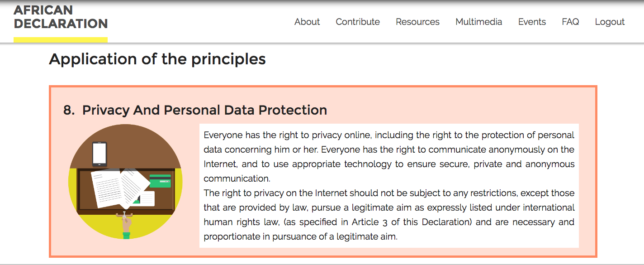Log out using the Logout link
The width and height of the screenshot is (644, 265).
point(610,22)
